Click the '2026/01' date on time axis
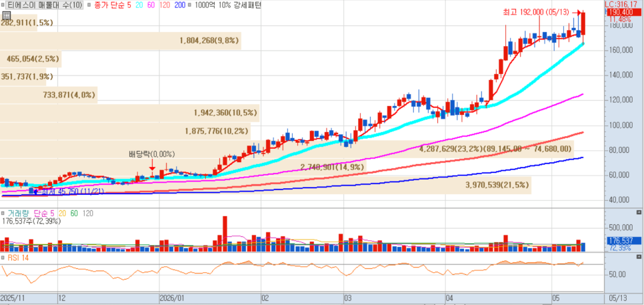 172,297
